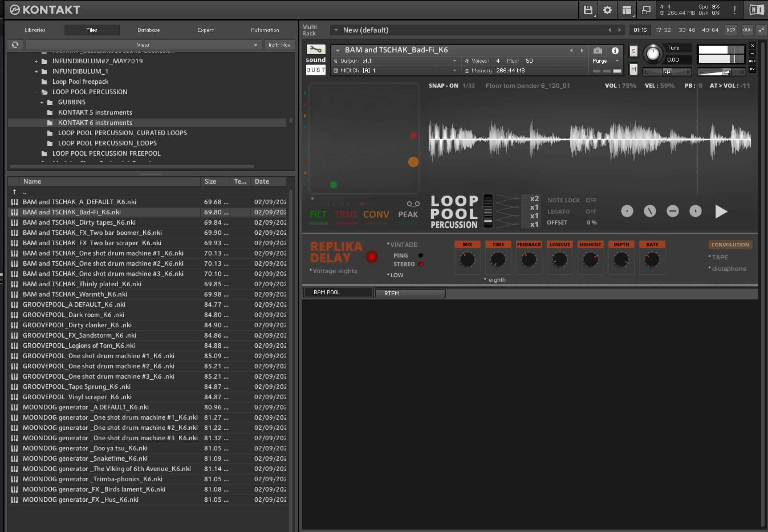768x532 pixels.
Task: Switch to the Automation tab
Action: coord(265,30)
